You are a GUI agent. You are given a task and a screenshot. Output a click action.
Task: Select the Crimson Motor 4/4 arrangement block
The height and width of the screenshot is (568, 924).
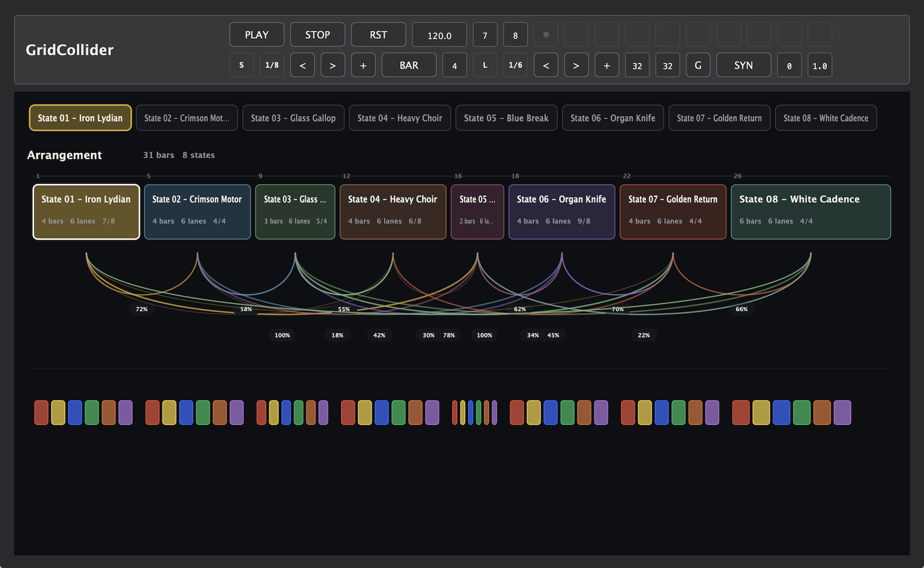[197, 212]
